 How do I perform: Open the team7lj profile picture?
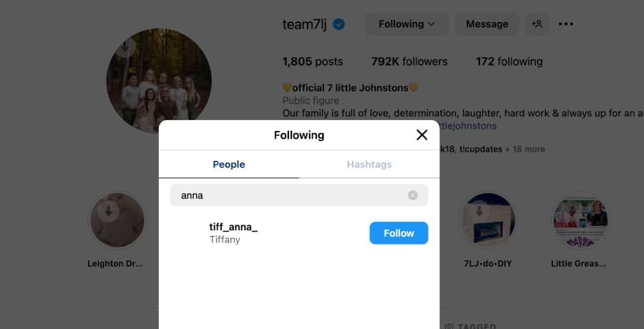[159, 81]
